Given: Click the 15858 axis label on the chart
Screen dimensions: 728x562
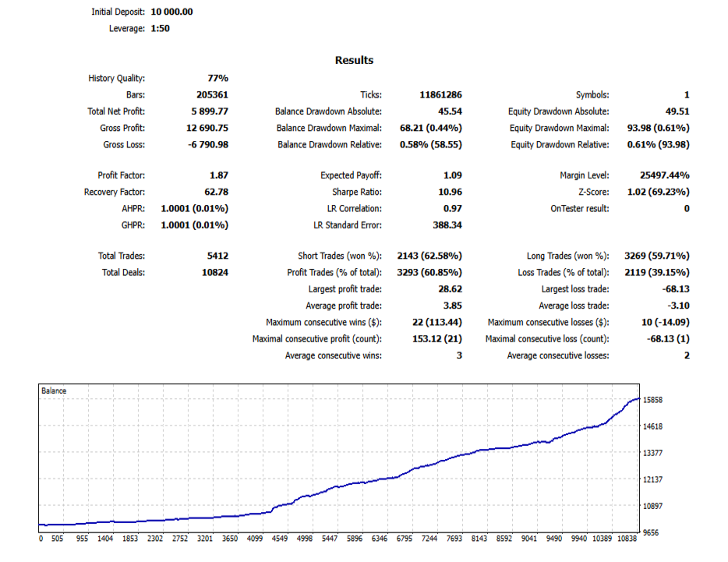Looking at the screenshot, I should pyautogui.click(x=652, y=400).
